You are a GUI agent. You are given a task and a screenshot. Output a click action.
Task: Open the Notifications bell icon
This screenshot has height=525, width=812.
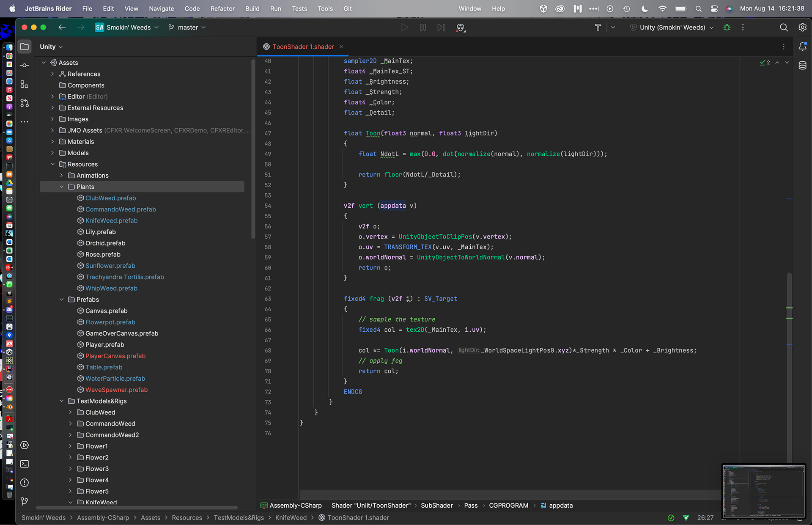pos(802,47)
